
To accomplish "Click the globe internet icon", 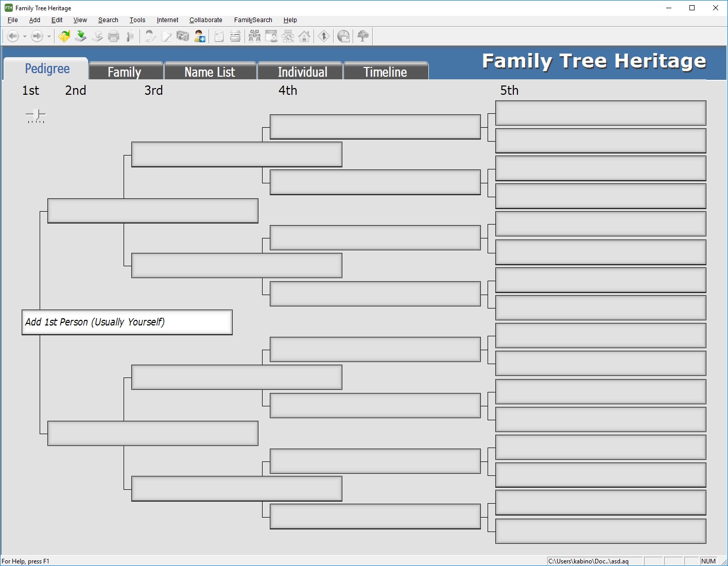I will [343, 36].
